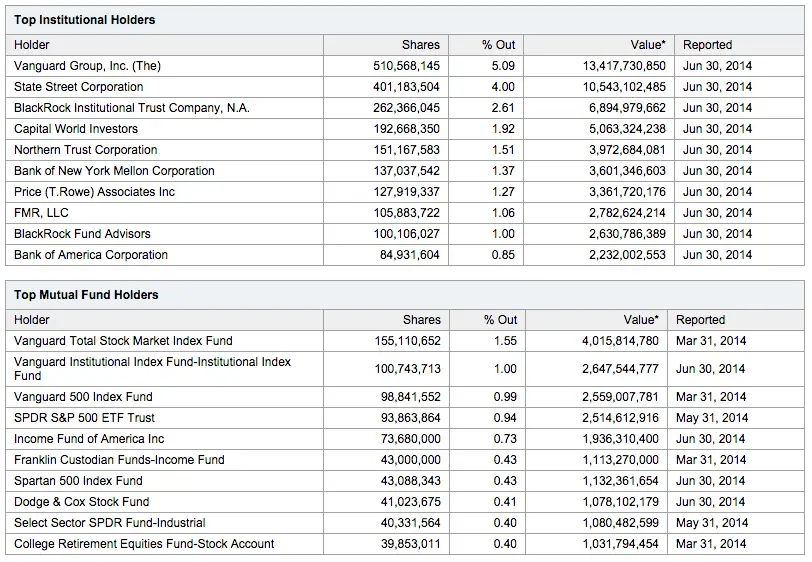Click 'Northern Trust Corporation' holder name
This screenshot has height=562, width=812.
pos(85,150)
